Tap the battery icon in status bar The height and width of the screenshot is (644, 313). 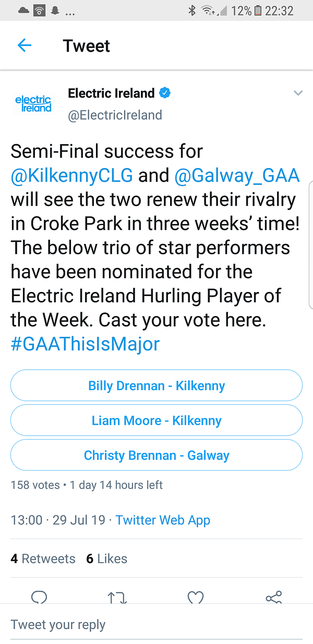[257, 10]
